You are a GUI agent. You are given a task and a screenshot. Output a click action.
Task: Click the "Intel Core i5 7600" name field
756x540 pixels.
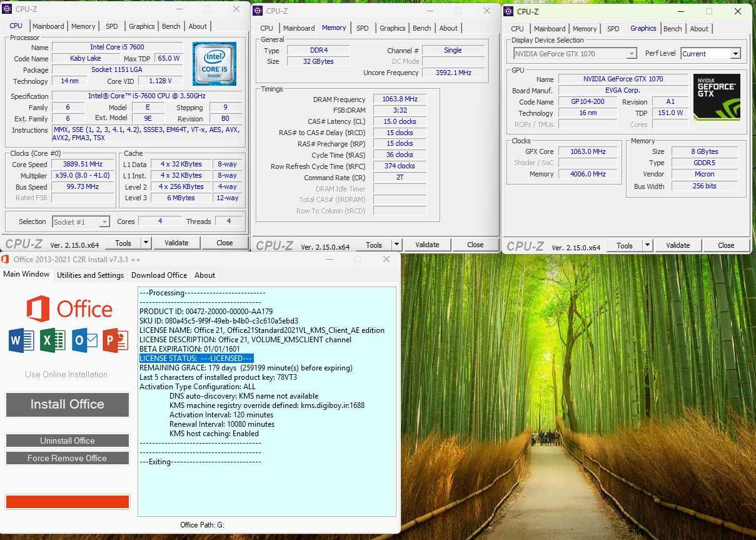[118, 48]
